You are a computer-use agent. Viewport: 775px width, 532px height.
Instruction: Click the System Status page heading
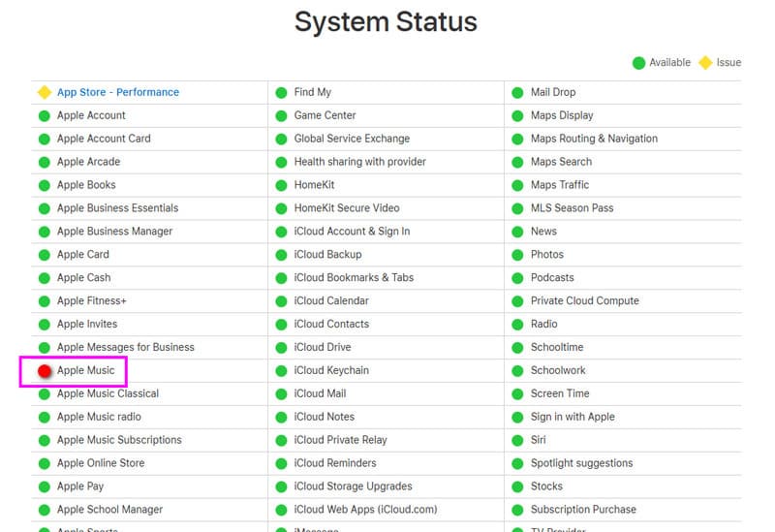(386, 21)
